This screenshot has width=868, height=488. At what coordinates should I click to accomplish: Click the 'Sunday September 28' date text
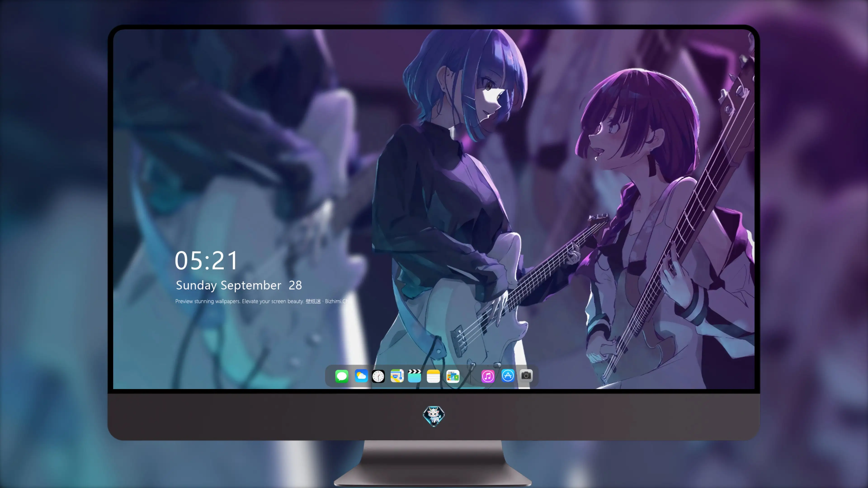tap(239, 285)
